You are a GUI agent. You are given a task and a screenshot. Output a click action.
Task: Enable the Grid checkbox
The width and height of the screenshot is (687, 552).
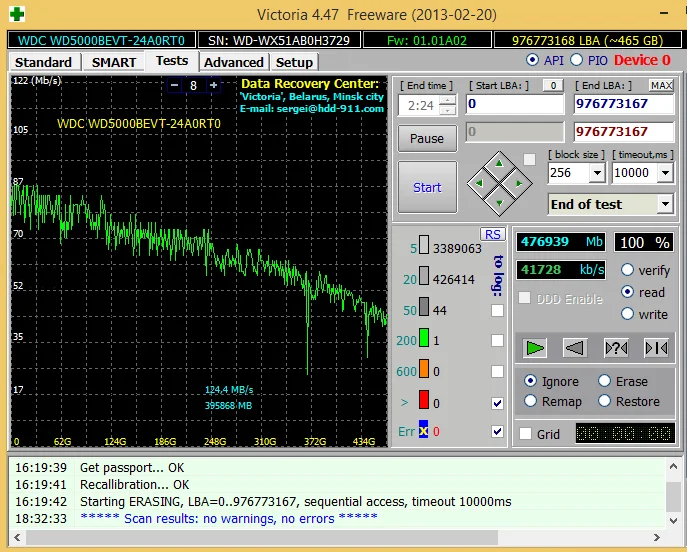tap(526, 434)
